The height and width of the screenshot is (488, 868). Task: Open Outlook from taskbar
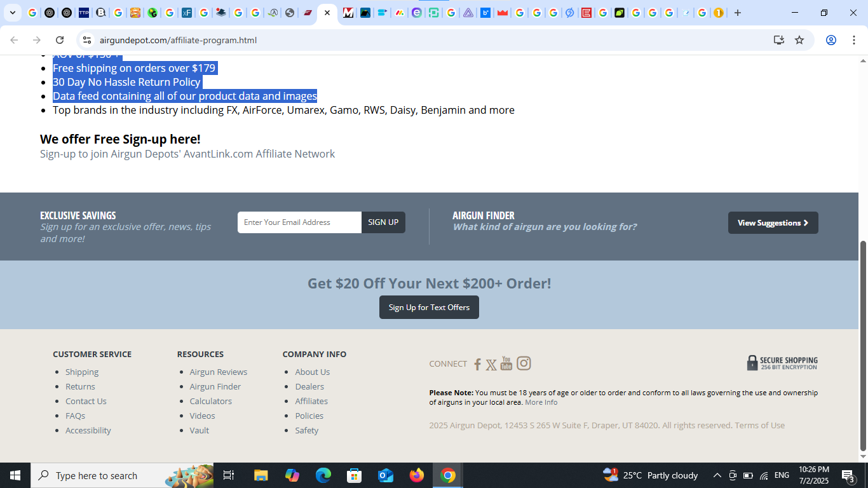[x=386, y=475]
